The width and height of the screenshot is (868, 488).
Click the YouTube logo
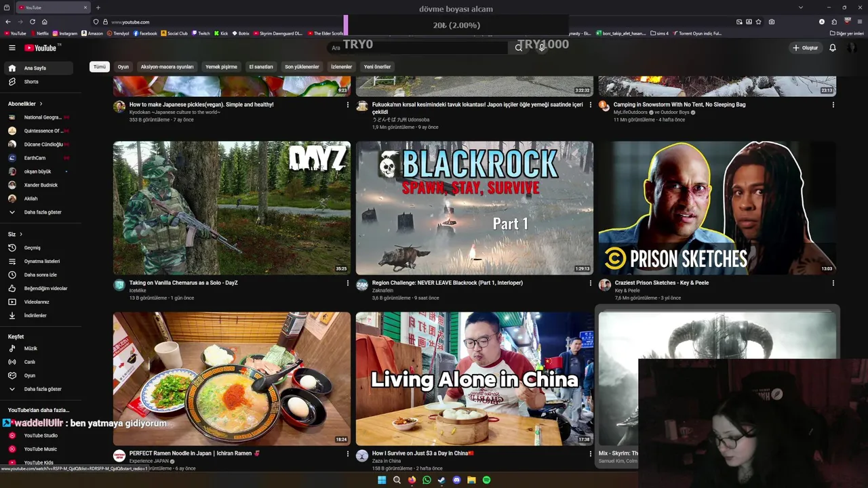pos(41,47)
